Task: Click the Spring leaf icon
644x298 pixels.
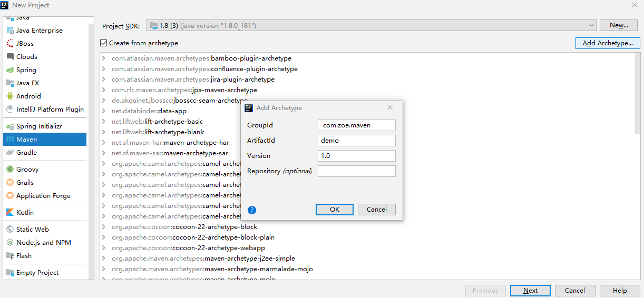Action: pyautogui.click(x=10, y=70)
